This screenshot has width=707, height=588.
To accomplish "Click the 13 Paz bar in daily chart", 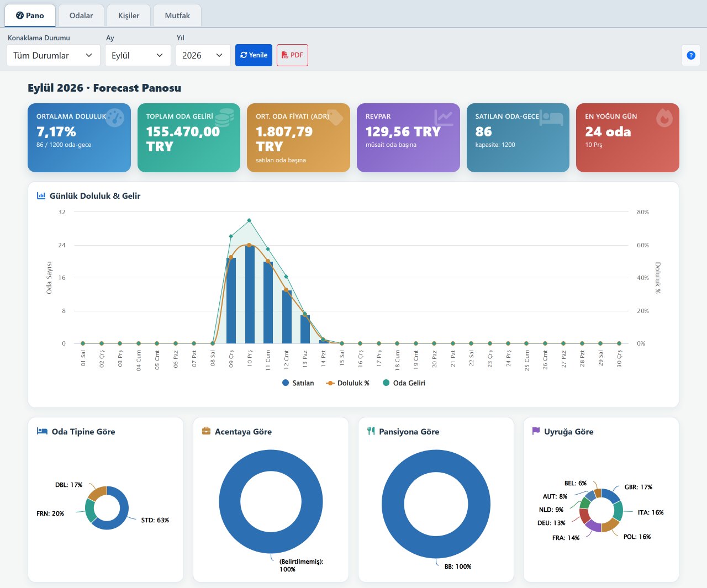I will [305, 329].
